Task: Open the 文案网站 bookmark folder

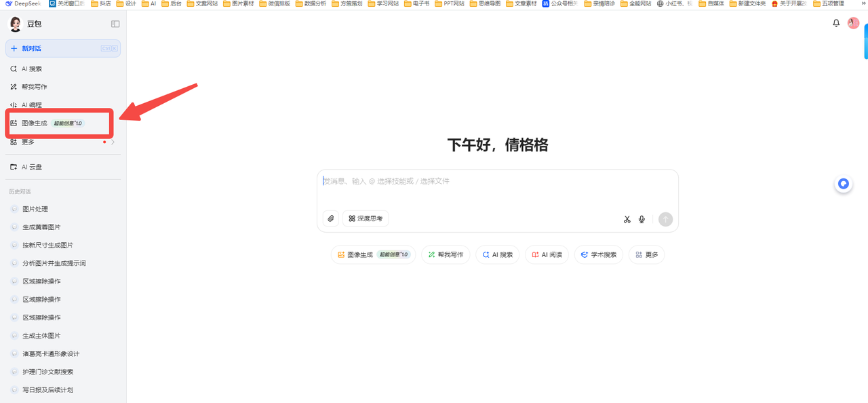Action: click(x=202, y=3)
